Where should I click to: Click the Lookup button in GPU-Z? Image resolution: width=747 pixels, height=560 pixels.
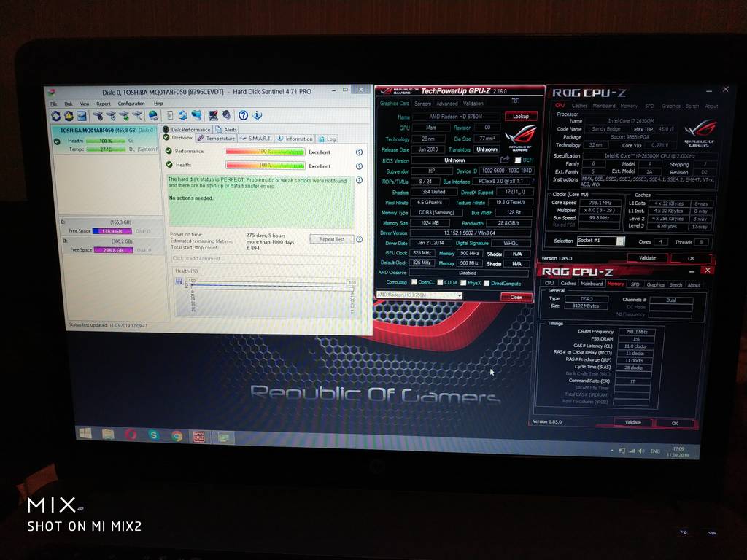pyautogui.click(x=521, y=116)
